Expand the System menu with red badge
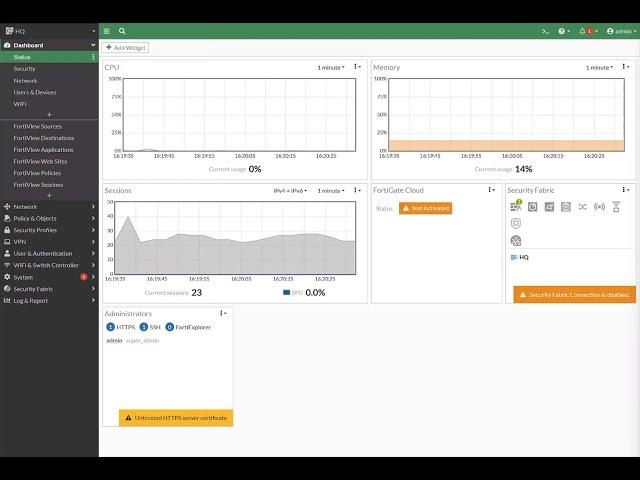The width and height of the screenshot is (640, 480). (49, 277)
